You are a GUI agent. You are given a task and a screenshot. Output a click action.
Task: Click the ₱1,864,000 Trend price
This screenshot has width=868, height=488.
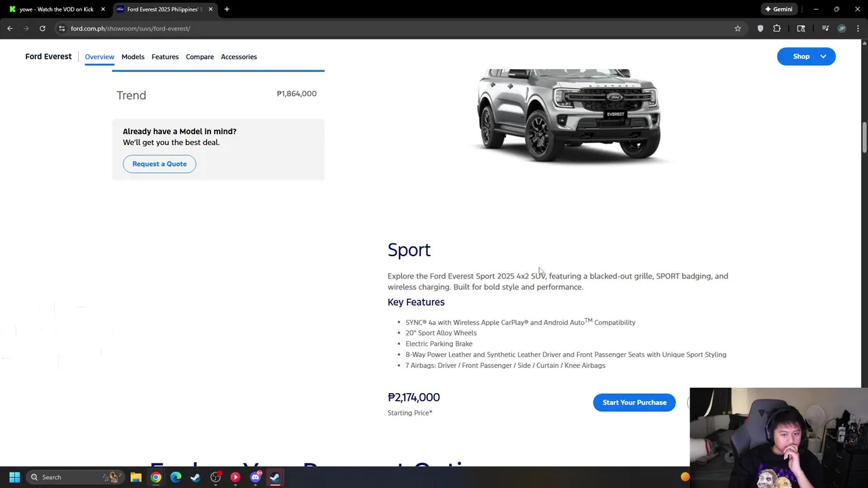coord(296,94)
